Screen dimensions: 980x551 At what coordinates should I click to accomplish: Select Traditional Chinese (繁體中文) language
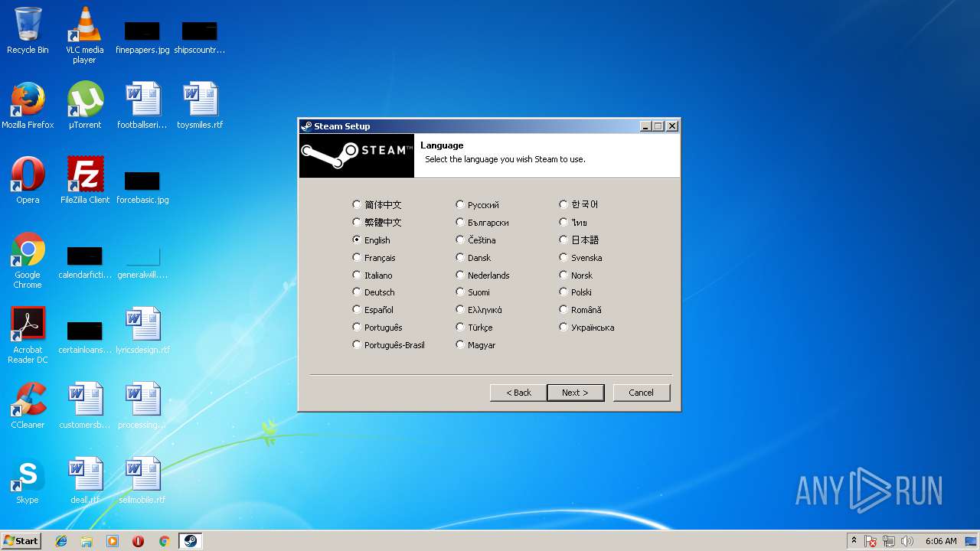coord(377,222)
